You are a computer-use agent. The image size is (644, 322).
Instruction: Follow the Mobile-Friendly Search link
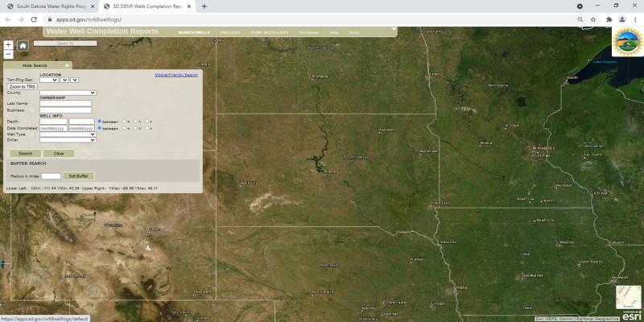(x=175, y=75)
